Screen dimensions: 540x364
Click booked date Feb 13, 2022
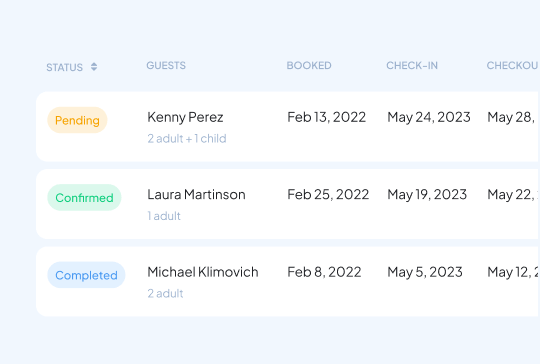(326, 117)
